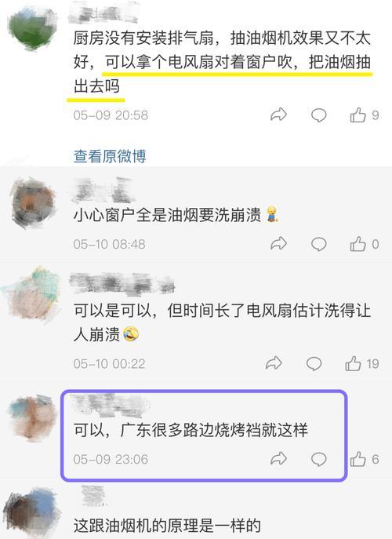Open the top commenter's green avatar
This screenshot has width=392, height=539.
click(x=33, y=29)
